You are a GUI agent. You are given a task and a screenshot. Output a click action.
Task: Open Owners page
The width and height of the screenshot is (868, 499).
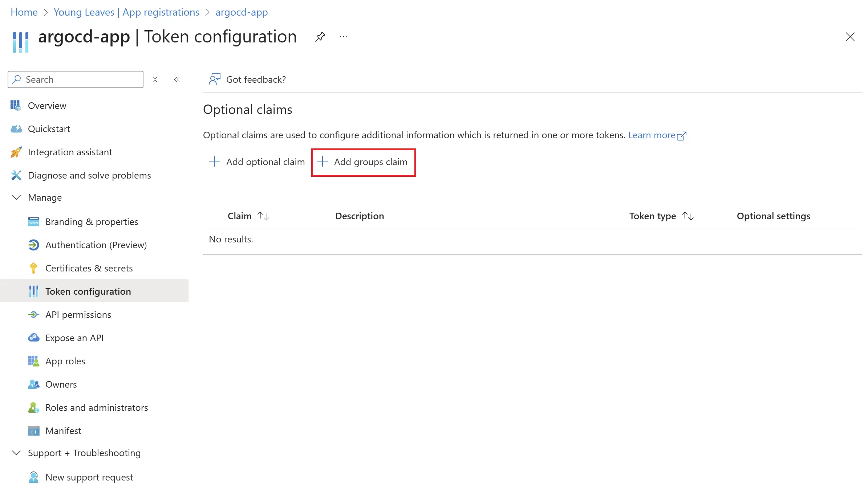61,384
